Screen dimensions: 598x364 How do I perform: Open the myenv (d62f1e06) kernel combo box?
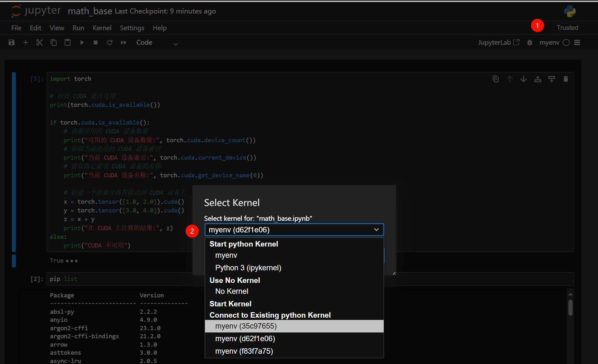[x=294, y=230]
